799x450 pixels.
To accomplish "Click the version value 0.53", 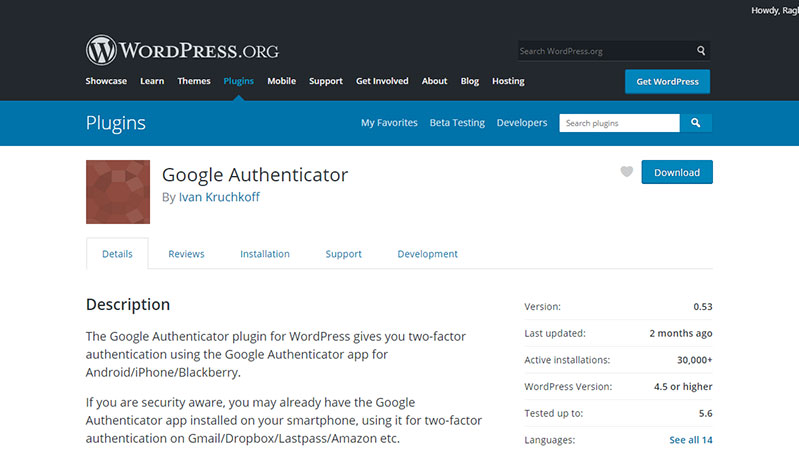I will coord(703,307).
